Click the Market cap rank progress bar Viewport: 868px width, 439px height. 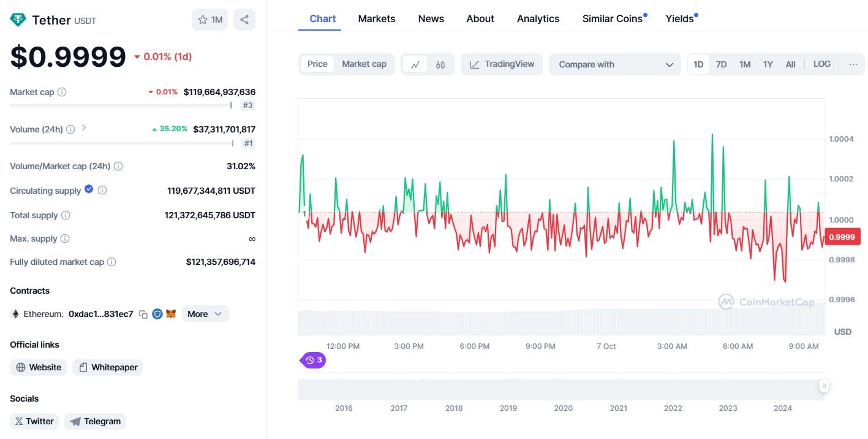(x=121, y=105)
